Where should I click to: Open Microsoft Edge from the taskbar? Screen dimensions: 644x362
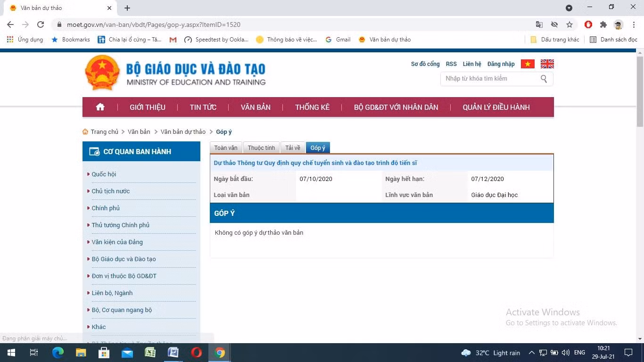point(58,353)
